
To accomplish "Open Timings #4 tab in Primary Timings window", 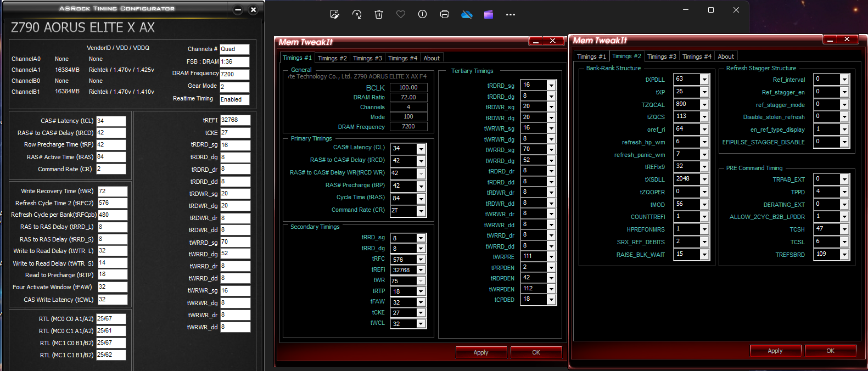I will coord(402,58).
